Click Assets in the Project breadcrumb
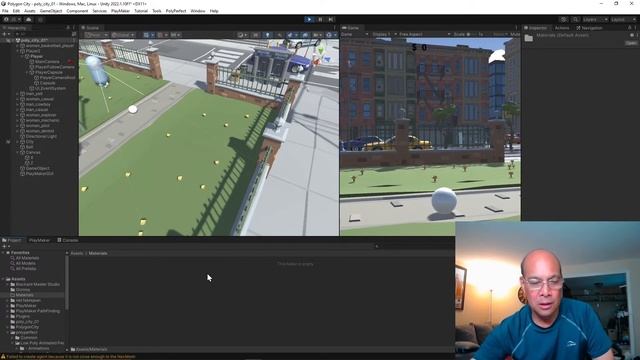640x360 pixels. click(77, 253)
